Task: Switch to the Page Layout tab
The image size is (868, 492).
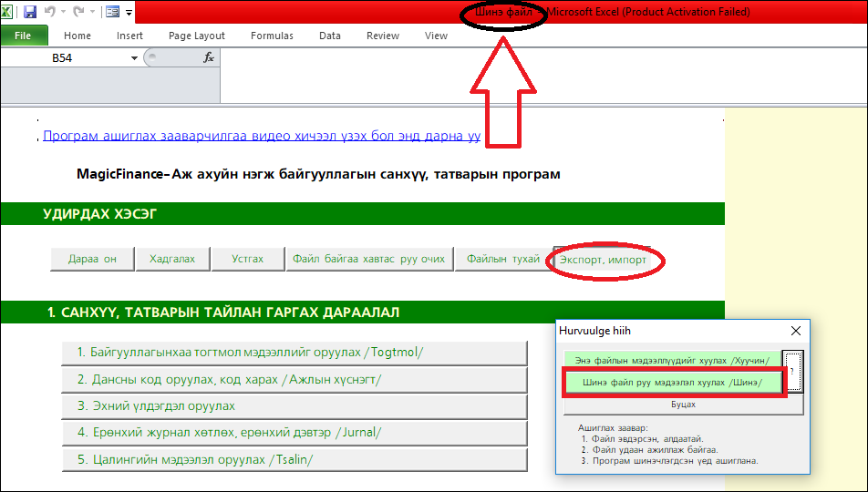Action: 197,36
